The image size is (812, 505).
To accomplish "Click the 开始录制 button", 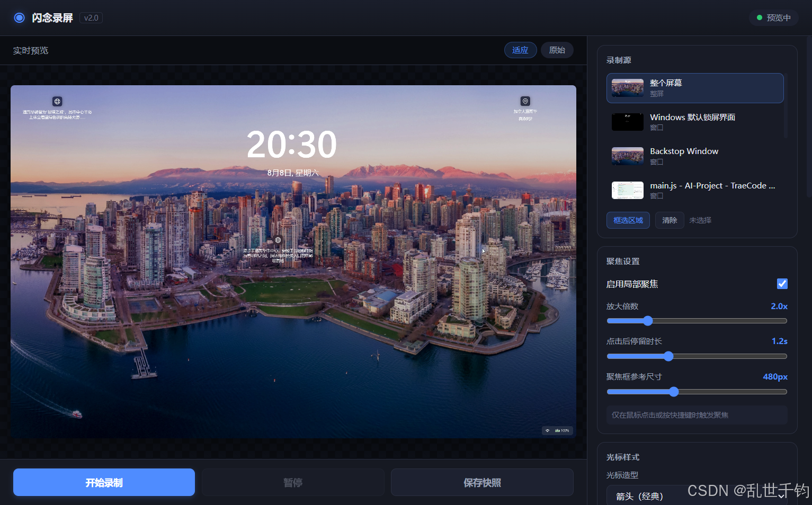I will pos(104,482).
